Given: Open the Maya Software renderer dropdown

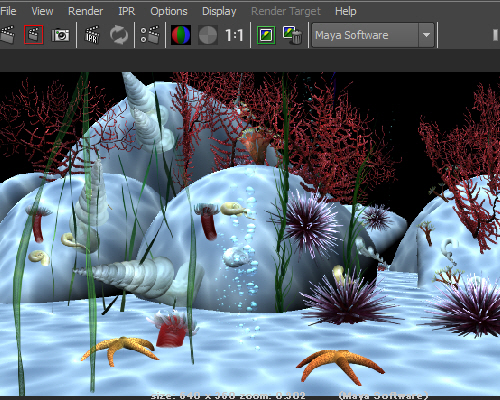Looking at the screenshot, I should (373, 35).
